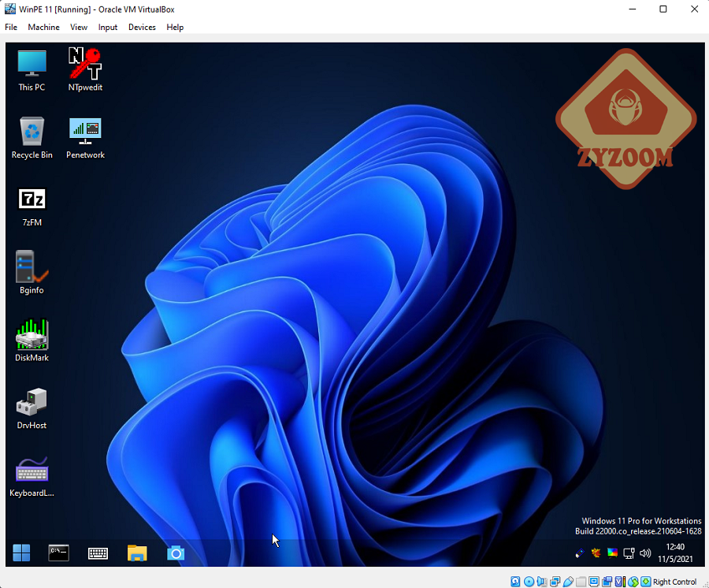Open the View menu
The height and width of the screenshot is (588, 709).
79,27
